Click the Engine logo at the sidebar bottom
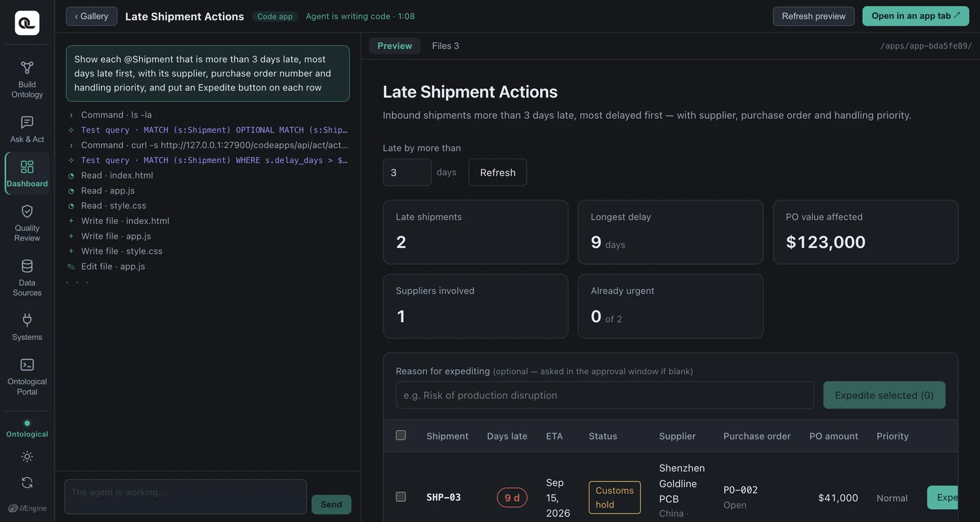 (27, 508)
